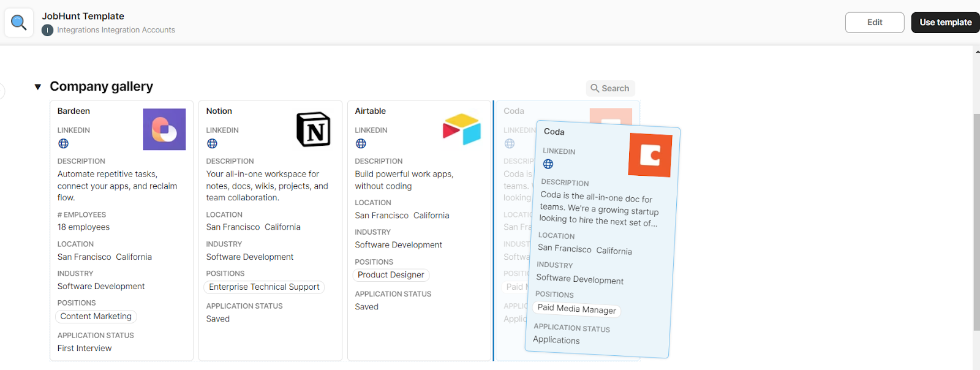Viewport: 980px width, 370px height.
Task: Search the company gallery
Action: [611, 88]
